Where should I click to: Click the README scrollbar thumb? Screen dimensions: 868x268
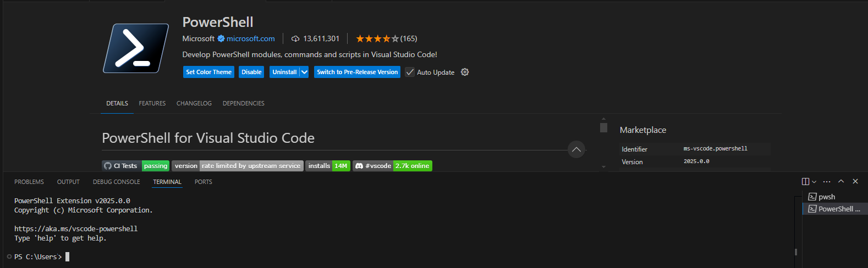click(x=603, y=127)
